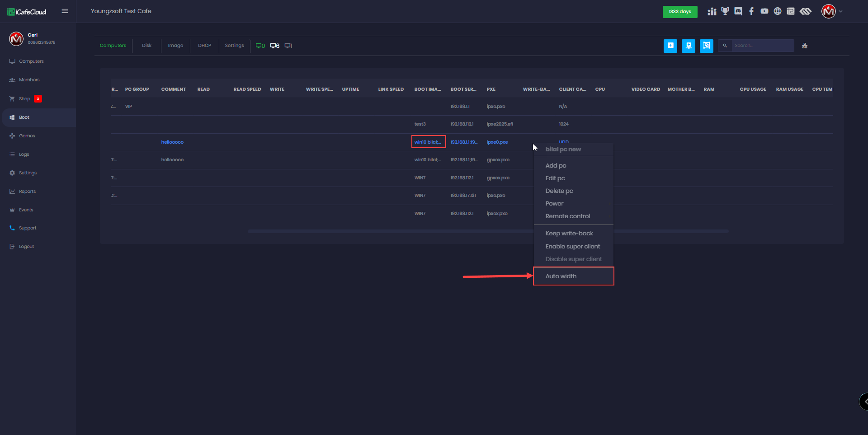This screenshot has width=868, height=435.
Task: Open Support in the sidebar
Action: pyautogui.click(x=28, y=228)
